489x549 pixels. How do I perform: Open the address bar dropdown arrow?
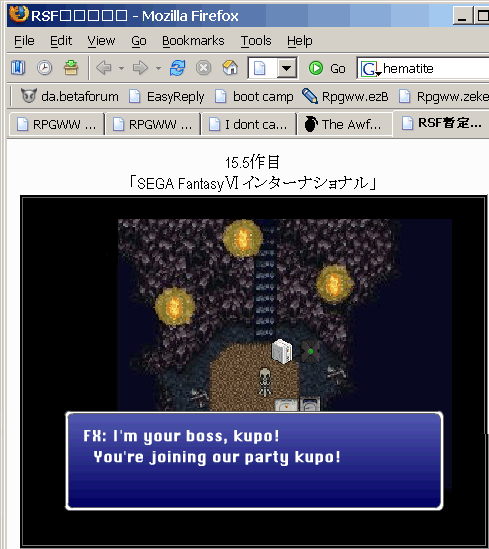[287, 68]
